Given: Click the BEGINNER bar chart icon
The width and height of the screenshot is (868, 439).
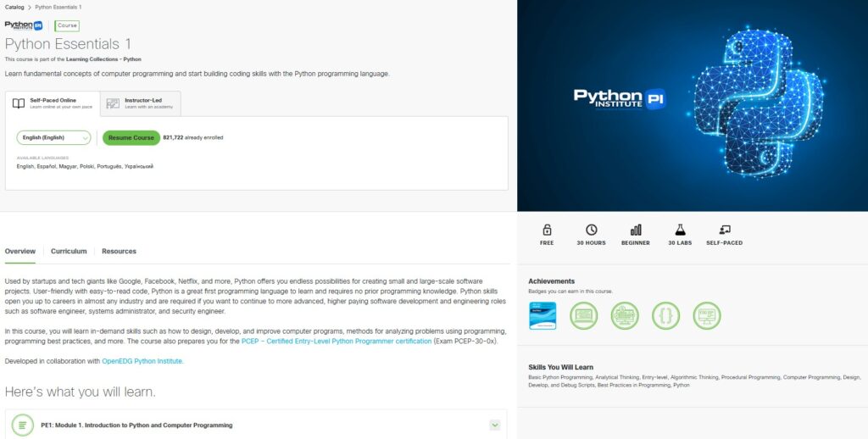Looking at the screenshot, I should tap(636, 229).
